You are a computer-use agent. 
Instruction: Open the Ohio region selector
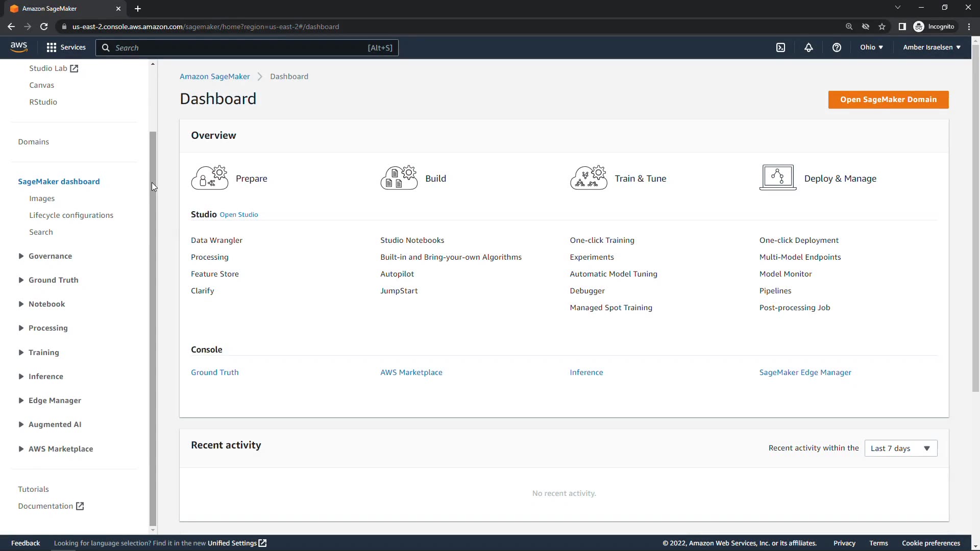[x=871, y=47]
